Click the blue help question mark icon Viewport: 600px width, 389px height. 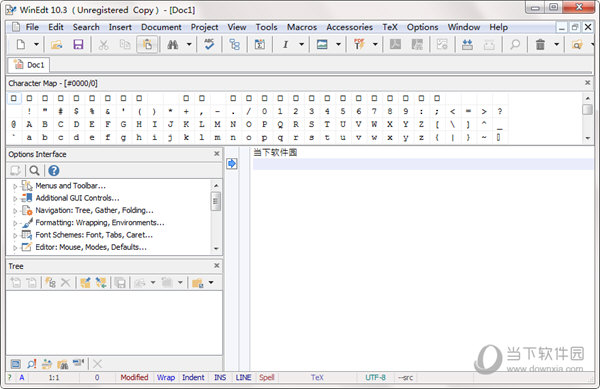pyautogui.click(x=54, y=171)
